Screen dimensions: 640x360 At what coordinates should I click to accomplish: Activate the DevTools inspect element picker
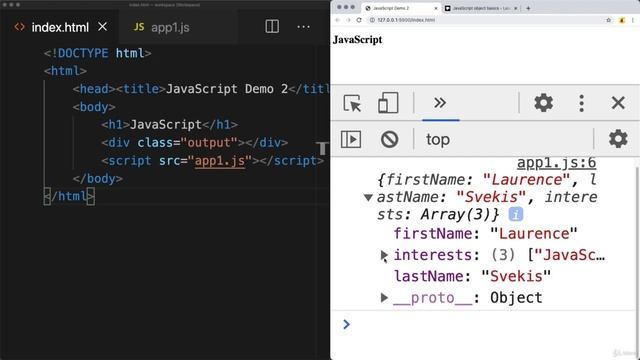(x=352, y=103)
